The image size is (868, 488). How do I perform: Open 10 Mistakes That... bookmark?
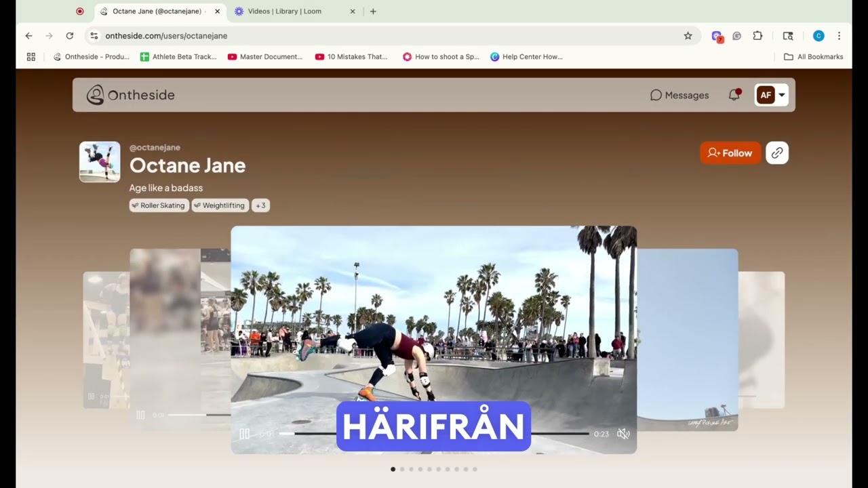[351, 57]
